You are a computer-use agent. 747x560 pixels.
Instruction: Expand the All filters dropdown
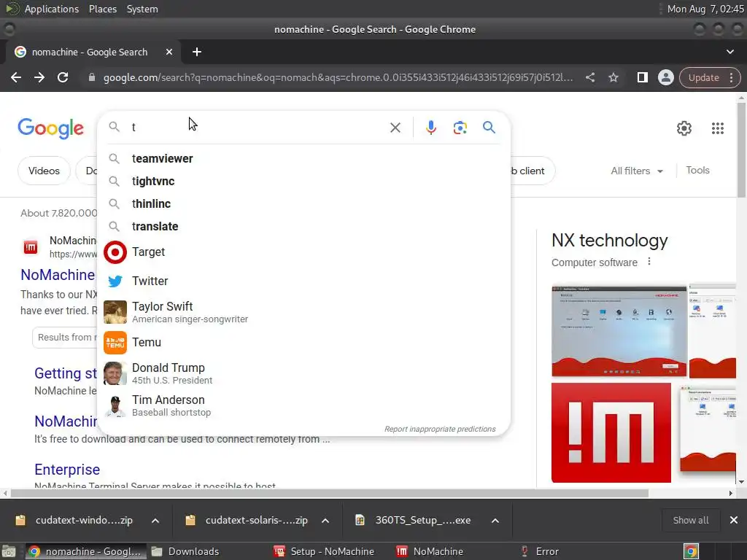click(x=636, y=171)
